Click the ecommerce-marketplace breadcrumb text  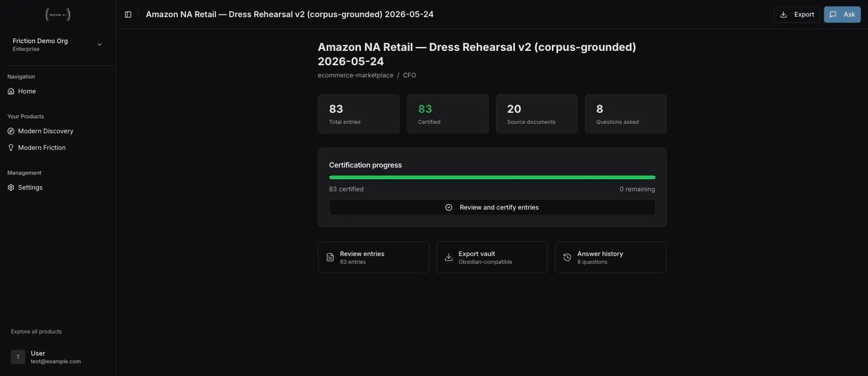pyautogui.click(x=355, y=75)
